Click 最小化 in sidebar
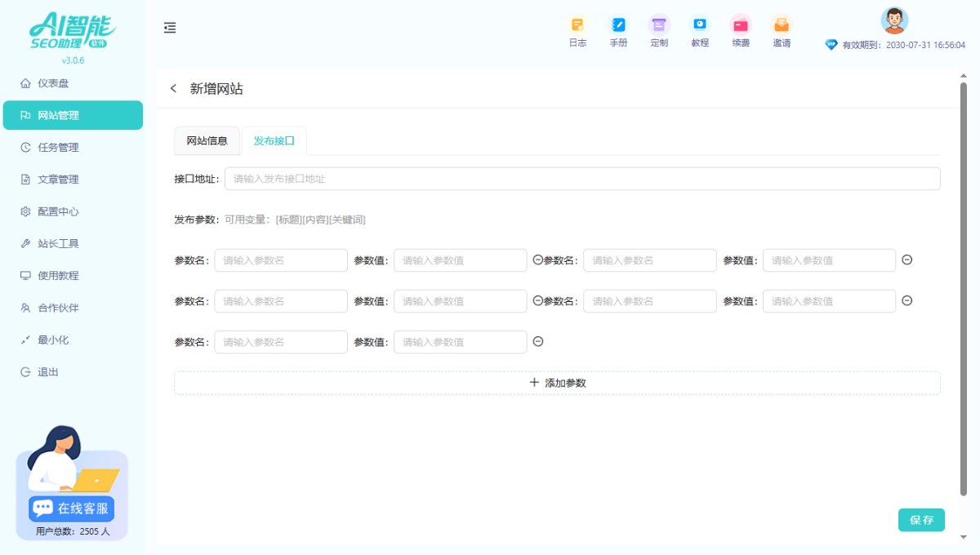980x555 pixels. pos(73,340)
